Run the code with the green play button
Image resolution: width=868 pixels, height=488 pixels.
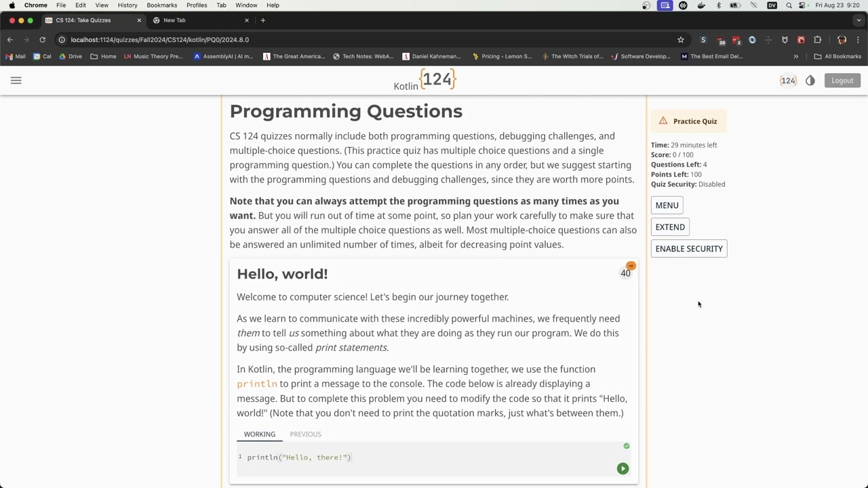click(623, 468)
